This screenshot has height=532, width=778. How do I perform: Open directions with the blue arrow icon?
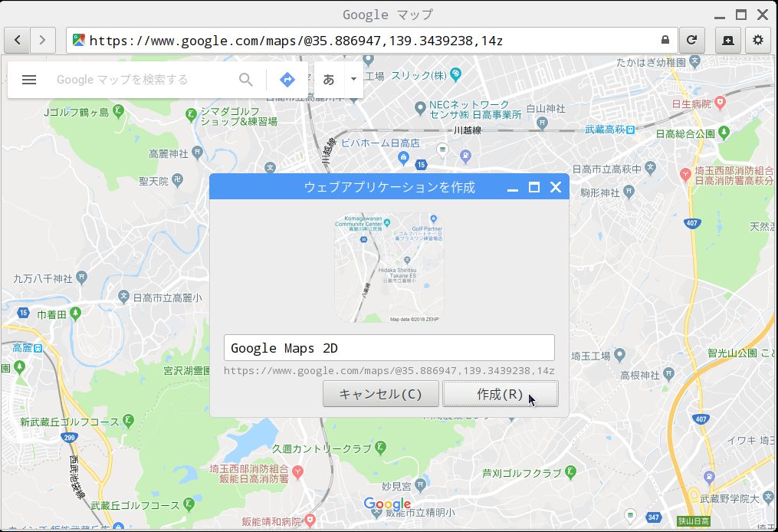point(287,80)
